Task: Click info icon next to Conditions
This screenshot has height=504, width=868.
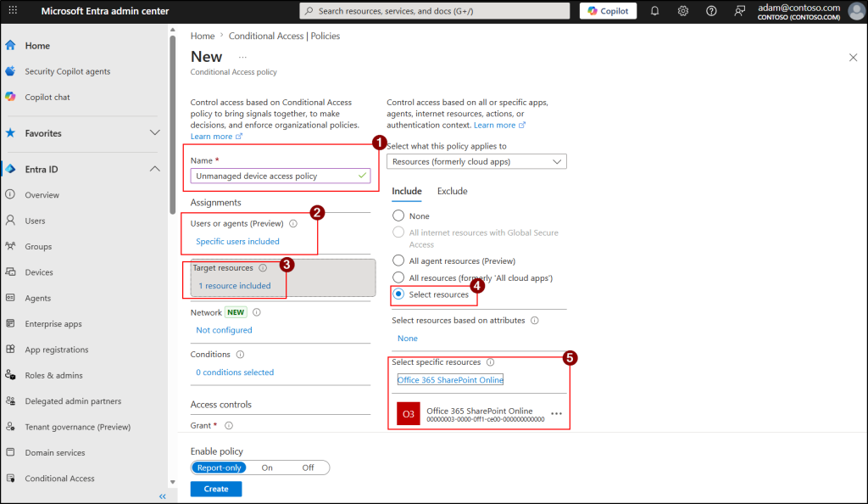Action: (x=240, y=354)
